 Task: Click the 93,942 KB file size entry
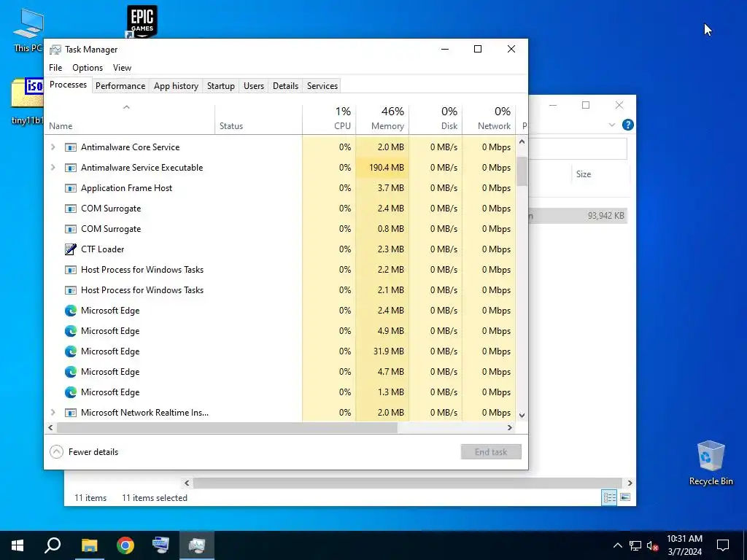[605, 216]
